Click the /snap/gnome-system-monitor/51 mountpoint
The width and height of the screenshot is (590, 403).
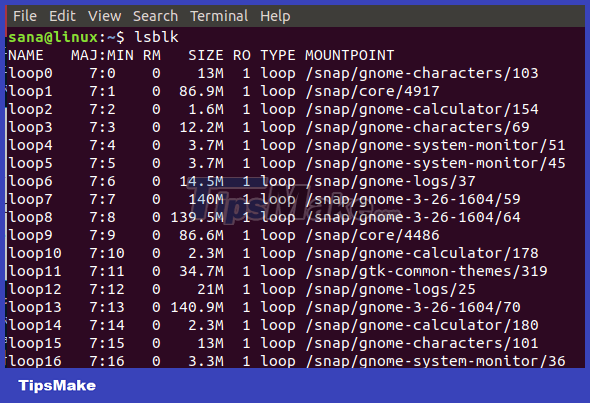click(436, 145)
